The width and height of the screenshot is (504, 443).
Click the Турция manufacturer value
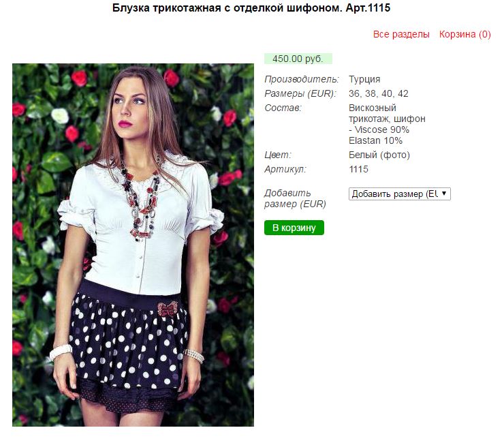[x=364, y=79]
